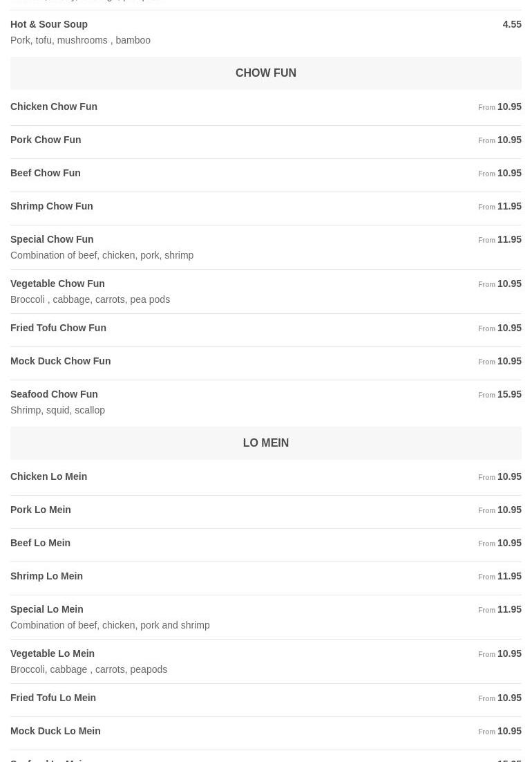The image size is (532, 762).
Task: Open Seafood Chow Fun item
Action: pyautogui.click(x=54, y=394)
